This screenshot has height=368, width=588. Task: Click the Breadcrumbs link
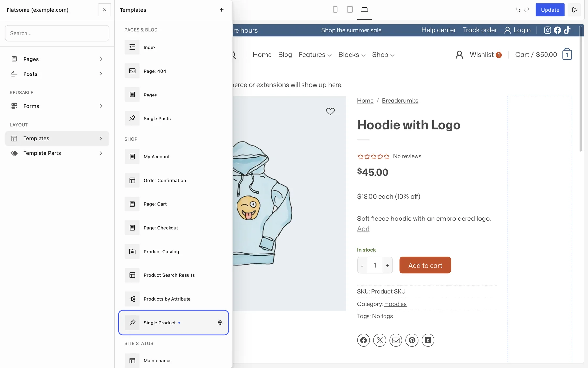pyautogui.click(x=400, y=101)
